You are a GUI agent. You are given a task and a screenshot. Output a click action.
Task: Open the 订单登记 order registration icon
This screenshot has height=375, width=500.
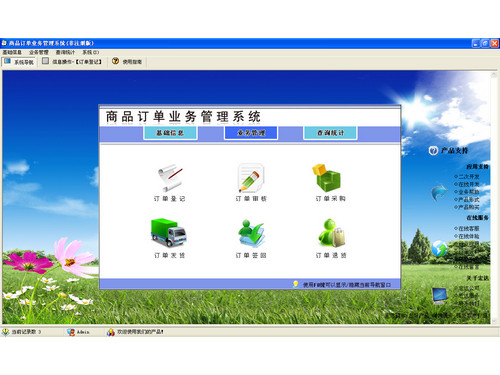coord(170,178)
